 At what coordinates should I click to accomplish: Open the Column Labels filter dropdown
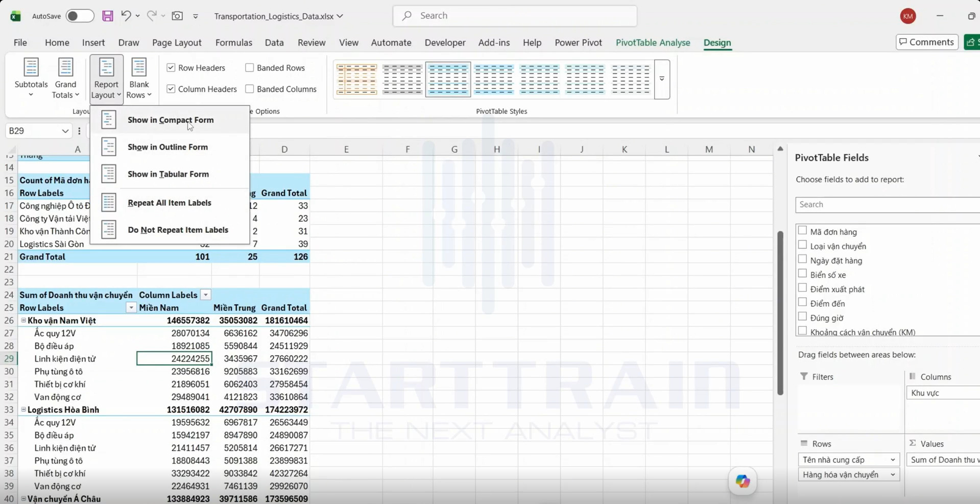click(x=205, y=295)
